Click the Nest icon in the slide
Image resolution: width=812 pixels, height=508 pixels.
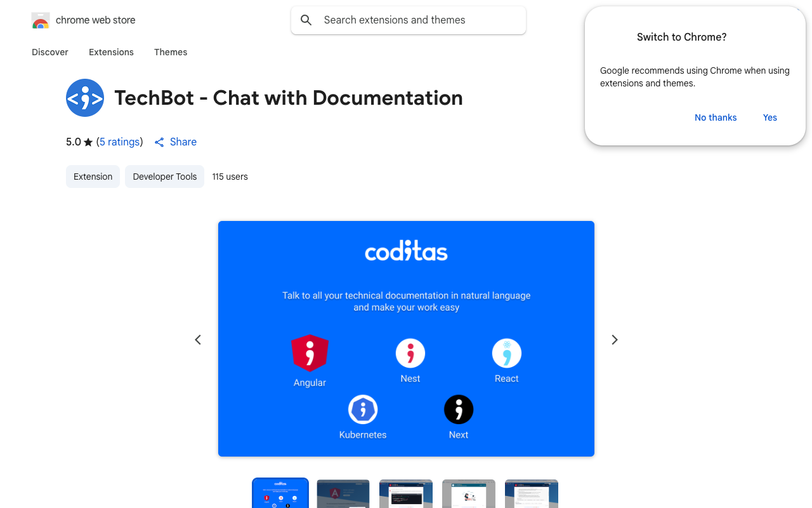click(x=410, y=353)
